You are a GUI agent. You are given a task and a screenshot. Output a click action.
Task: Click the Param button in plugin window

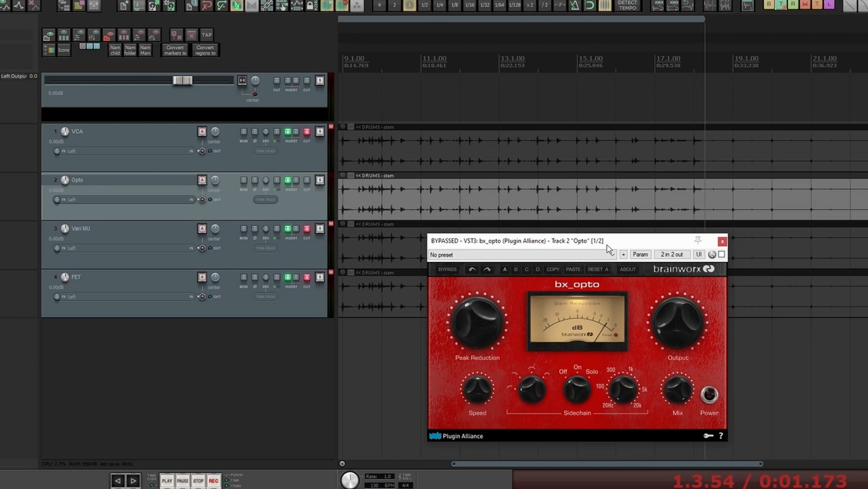pyautogui.click(x=640, y=254)
